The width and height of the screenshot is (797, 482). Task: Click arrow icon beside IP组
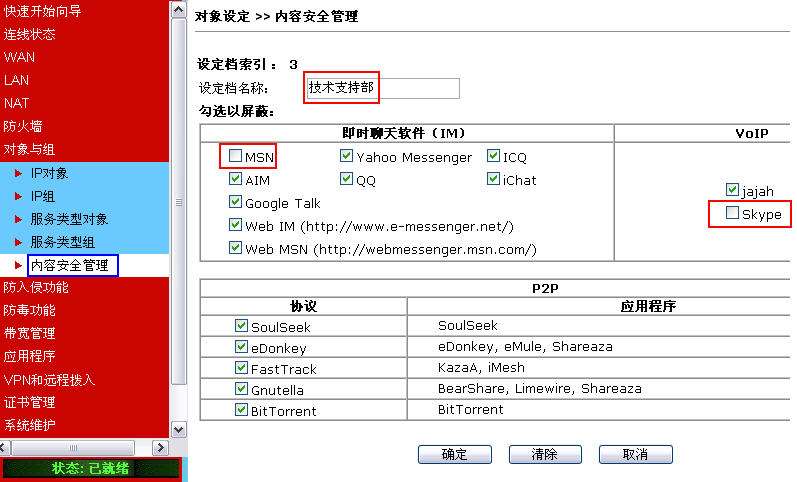[x=18, y=196]
